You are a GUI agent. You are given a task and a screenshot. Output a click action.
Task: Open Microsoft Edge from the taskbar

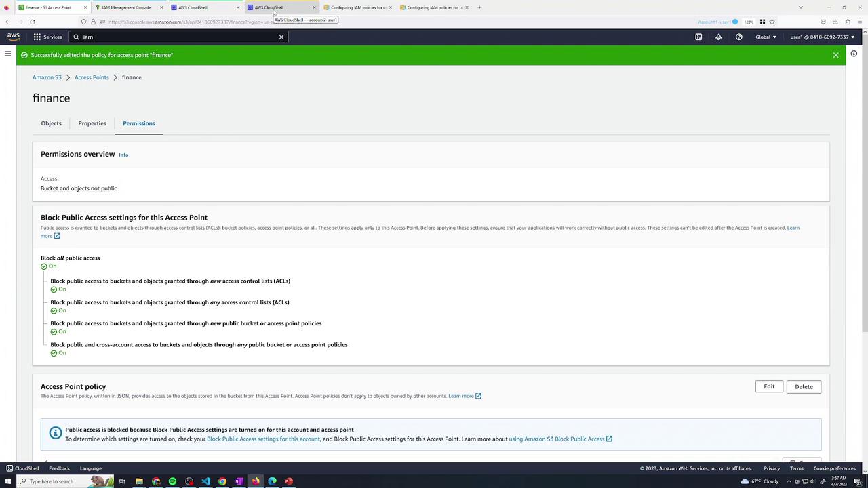tap(272, 481)
